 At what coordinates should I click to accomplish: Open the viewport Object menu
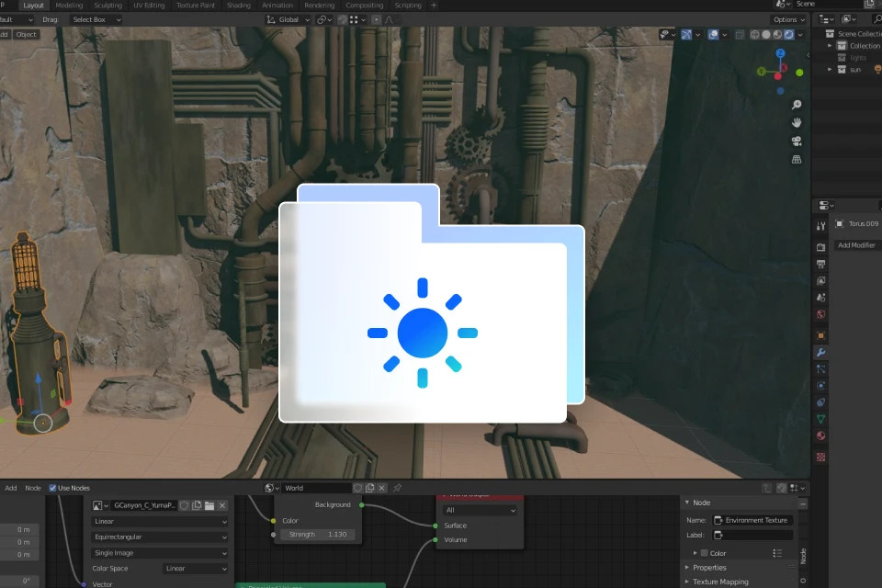click(x=26, y=34)
